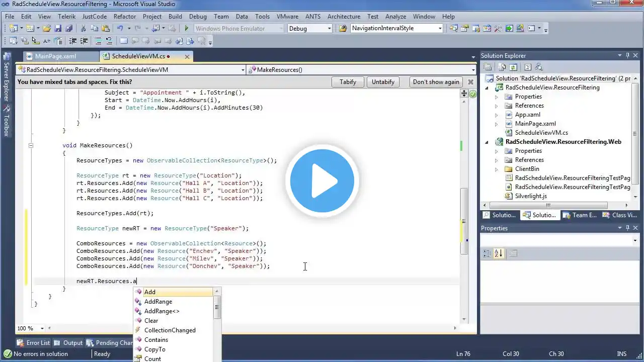Start debugging with the green play icon
The height and width of the screenshot is (362, 644).
[186, 29]
